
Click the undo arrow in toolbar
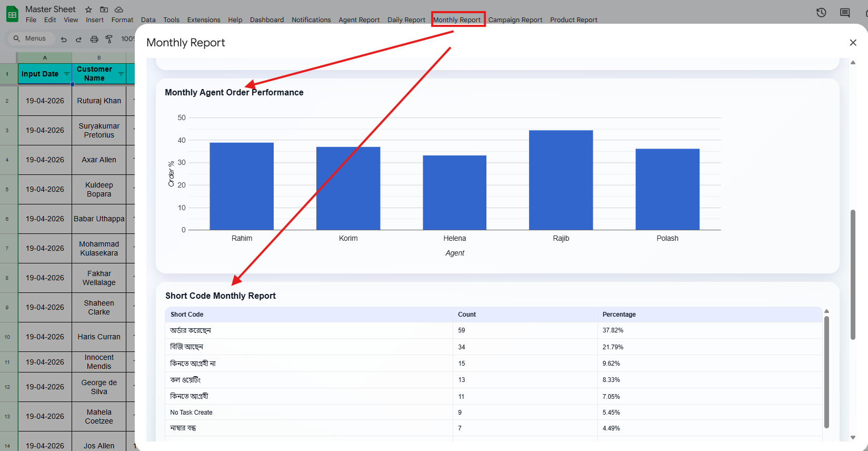64,39
